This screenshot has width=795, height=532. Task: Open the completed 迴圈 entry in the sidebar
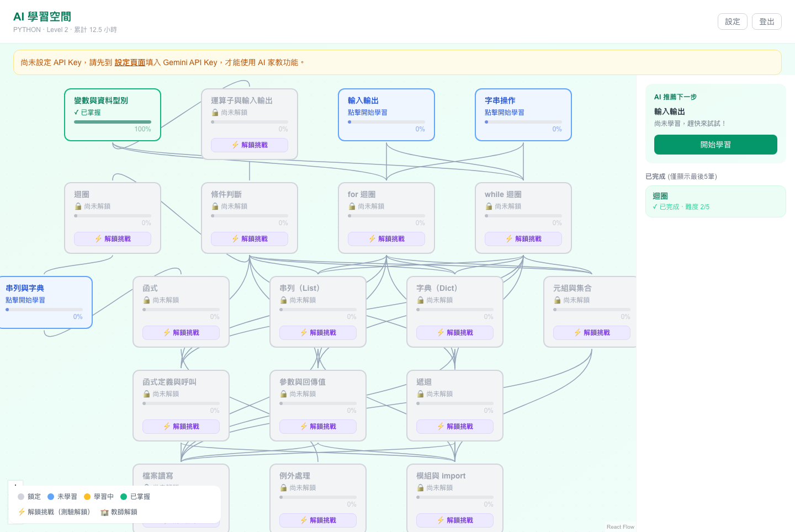(715, 201)
